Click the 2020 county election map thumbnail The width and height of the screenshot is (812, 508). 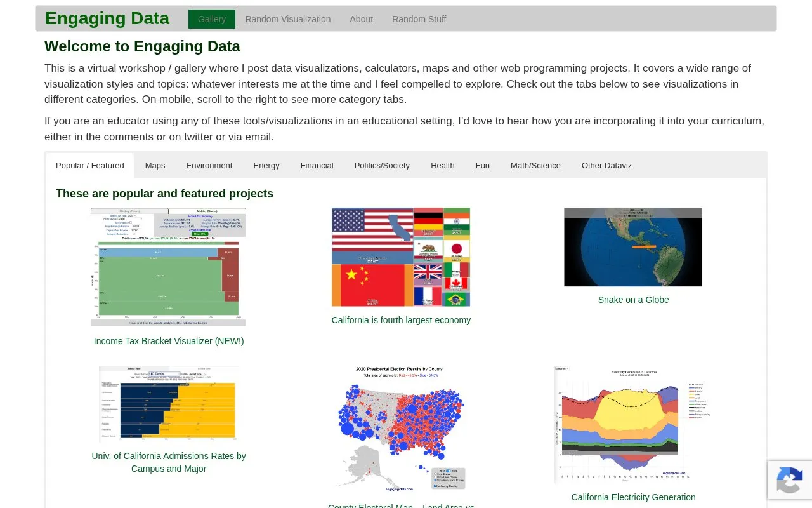click(401, 429)
